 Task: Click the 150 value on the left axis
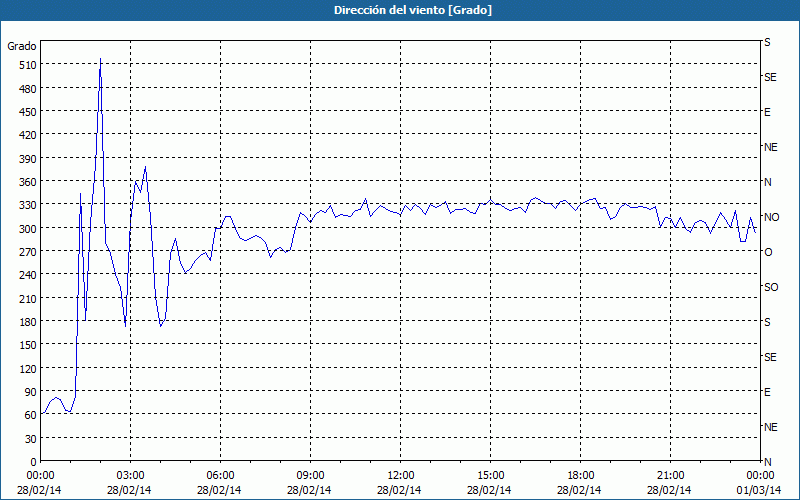pos(28,345)
